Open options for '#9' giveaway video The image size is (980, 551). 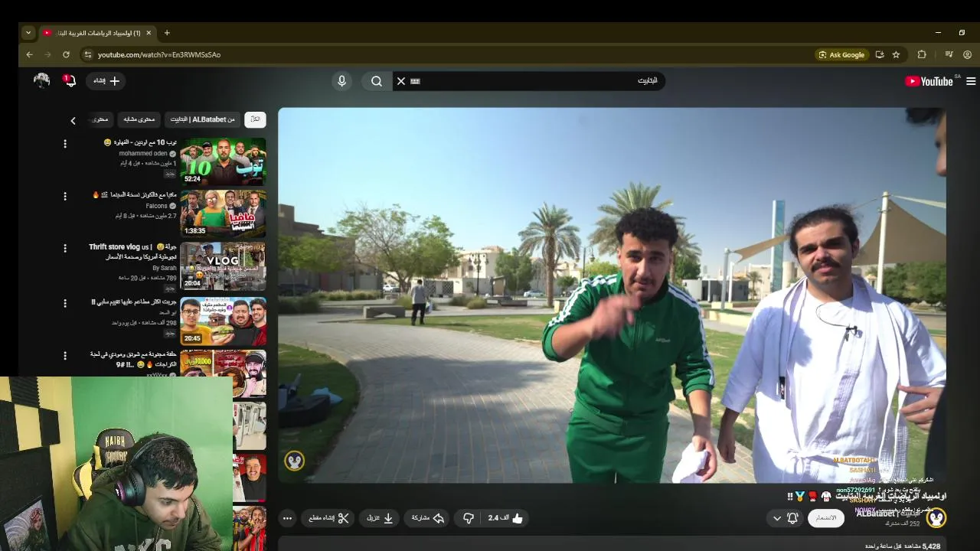tap(65, 356)
